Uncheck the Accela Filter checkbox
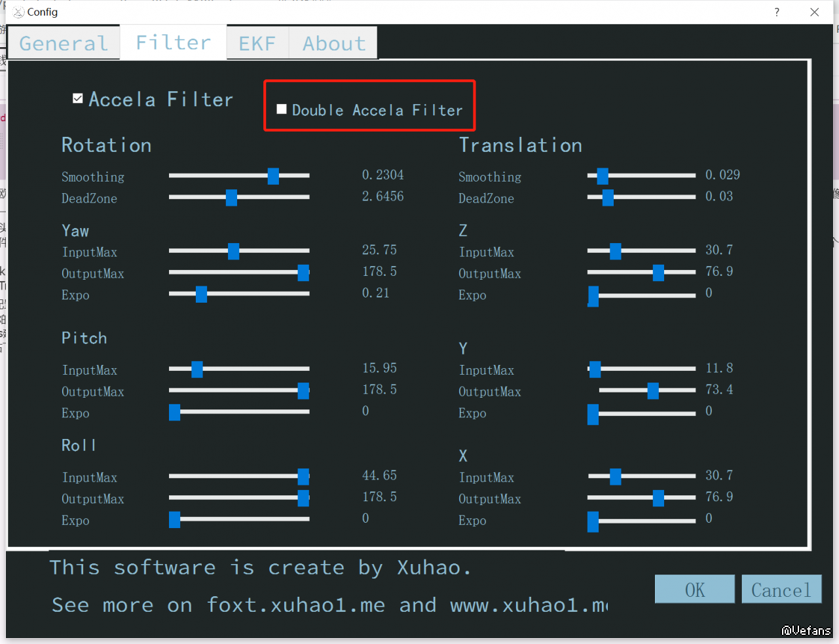Image resolution: width=839 pixels, height=644 pixels. tap(78, 98)
